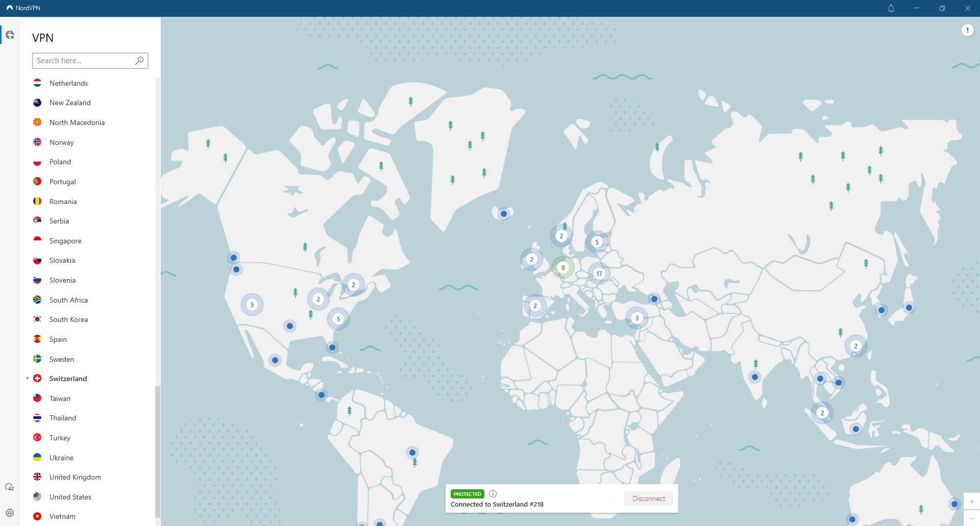Zoom in on the map with plus
Screen dimensions: 980x526
[x=972, y=501]
